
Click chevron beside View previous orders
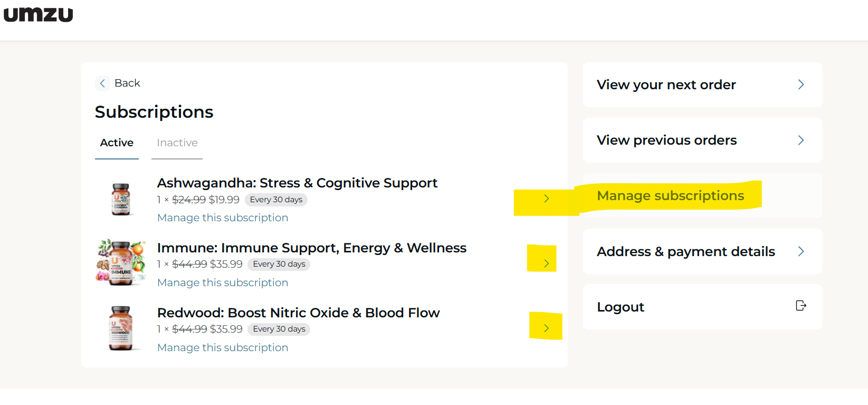[801, 140]
